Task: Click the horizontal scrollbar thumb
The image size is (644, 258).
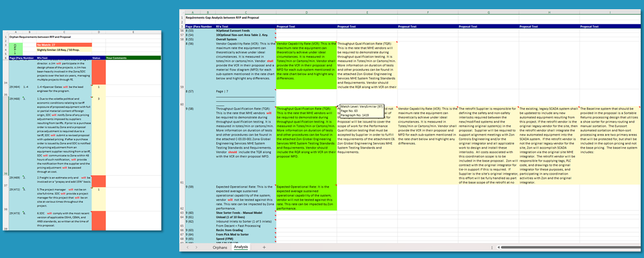Action: click(569, 247)
